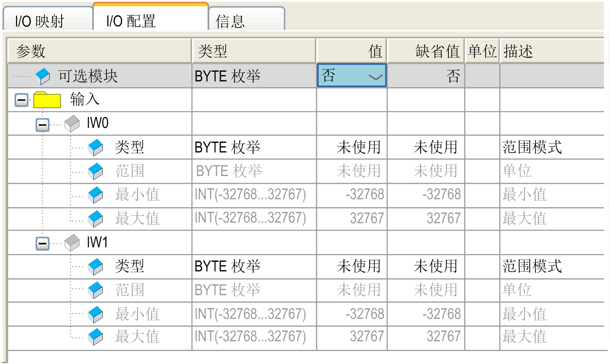This screenshot has width=610, height=364.
Task: Click the gray cube icon for IW0
Action: tap(72, 123)
